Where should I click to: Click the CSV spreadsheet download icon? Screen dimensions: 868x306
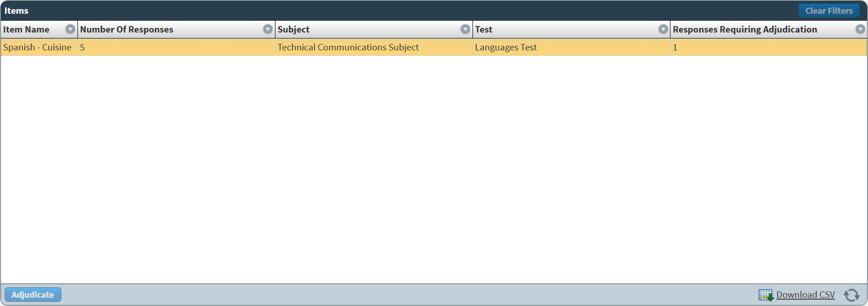click(766, 295)
